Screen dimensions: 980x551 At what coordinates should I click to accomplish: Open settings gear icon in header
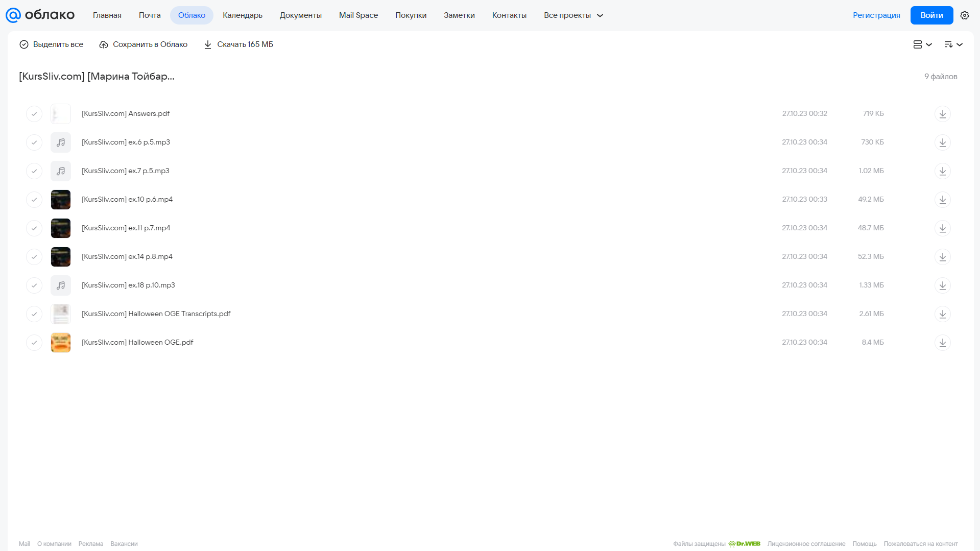tap(964, 15)
